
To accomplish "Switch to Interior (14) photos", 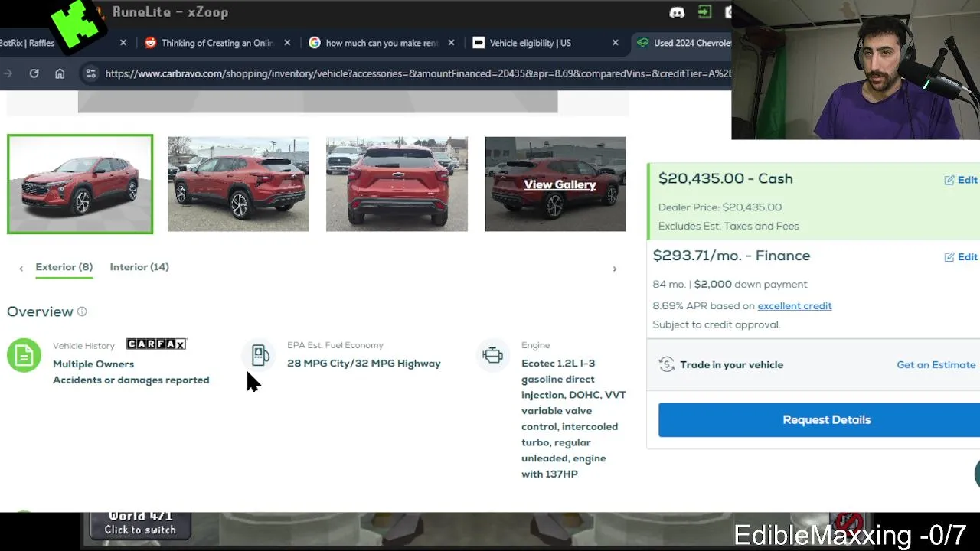I will tap(139, 267).
